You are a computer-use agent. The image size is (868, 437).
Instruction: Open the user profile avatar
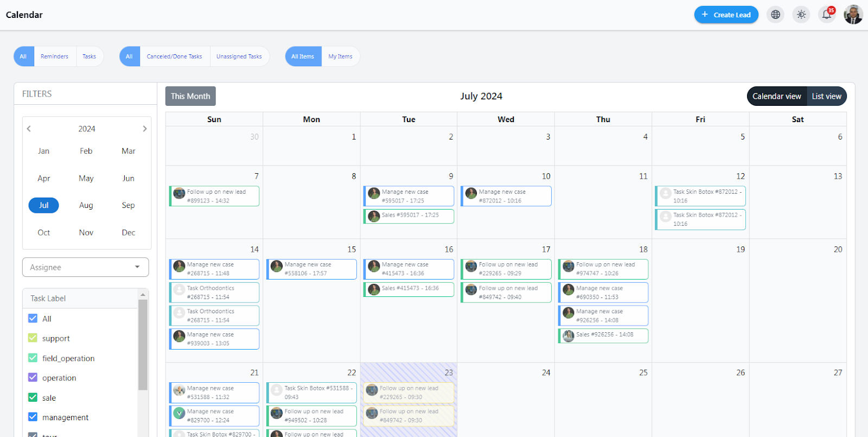coord(853,15)
